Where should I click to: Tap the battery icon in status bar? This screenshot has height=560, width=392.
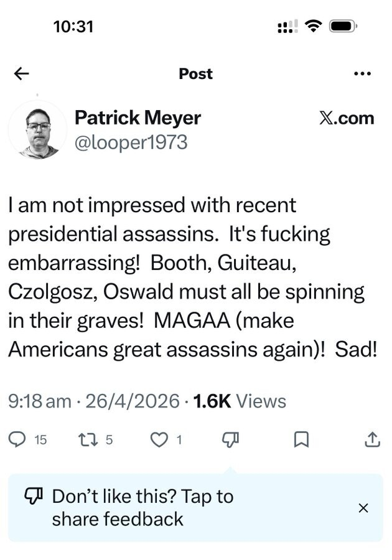[x=342, y=27]
